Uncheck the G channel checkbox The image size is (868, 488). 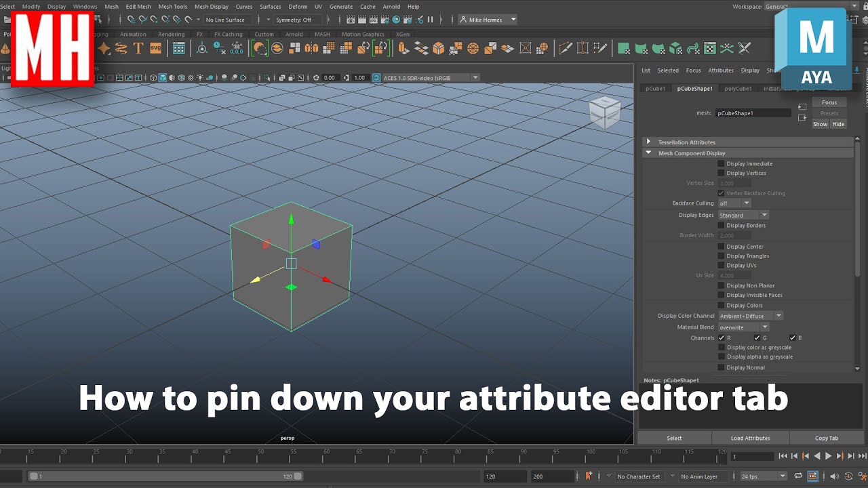[757, 338]
